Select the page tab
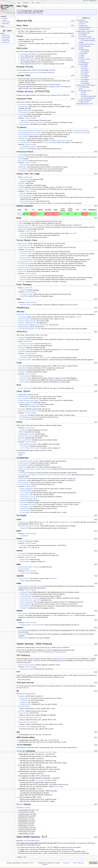Viewport: 98px width, 868px height. pyautogui.click(x=19, y=3)
